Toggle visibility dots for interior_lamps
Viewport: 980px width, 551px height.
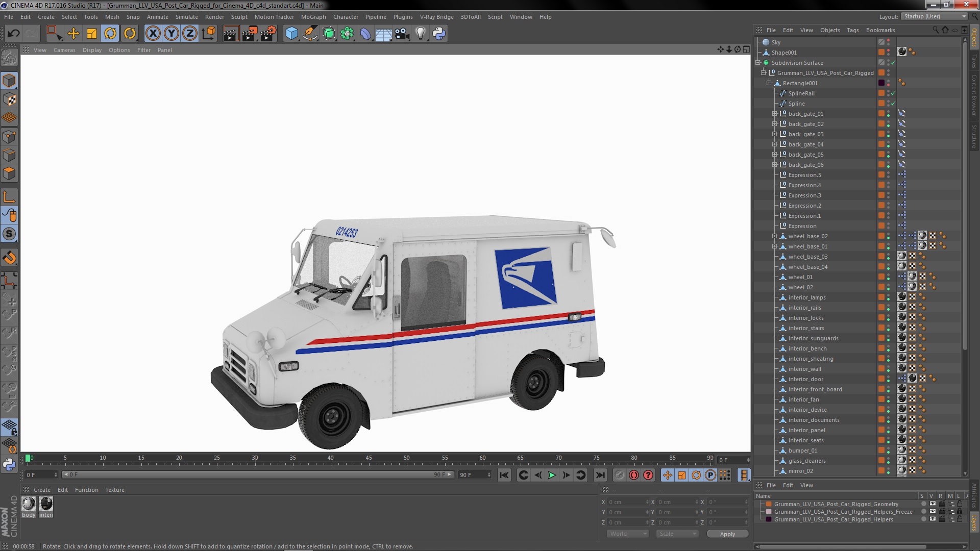888,297
